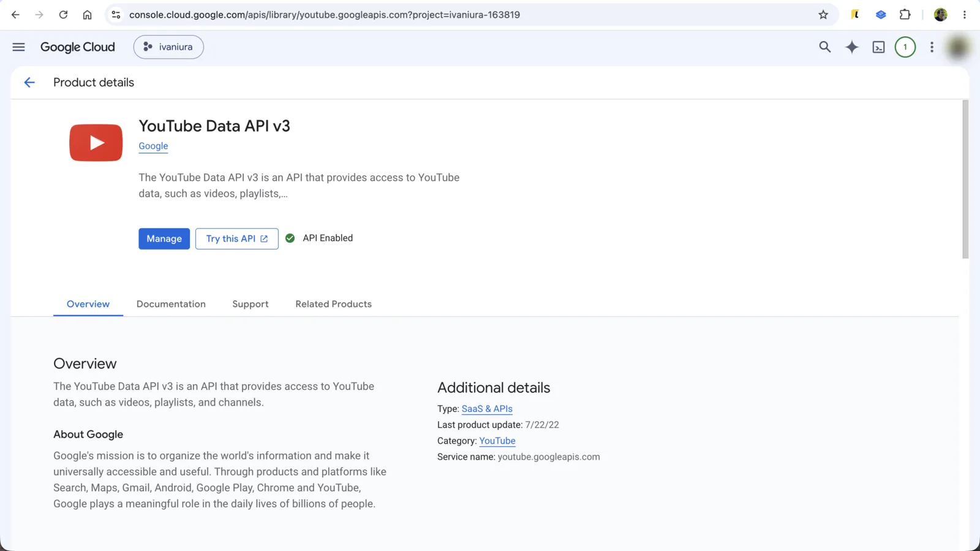Image resolution: width=980 pixels, height=551 pixels.
Task: Open the Google Cloud settings three-dot menu
Action: (932, 47)
